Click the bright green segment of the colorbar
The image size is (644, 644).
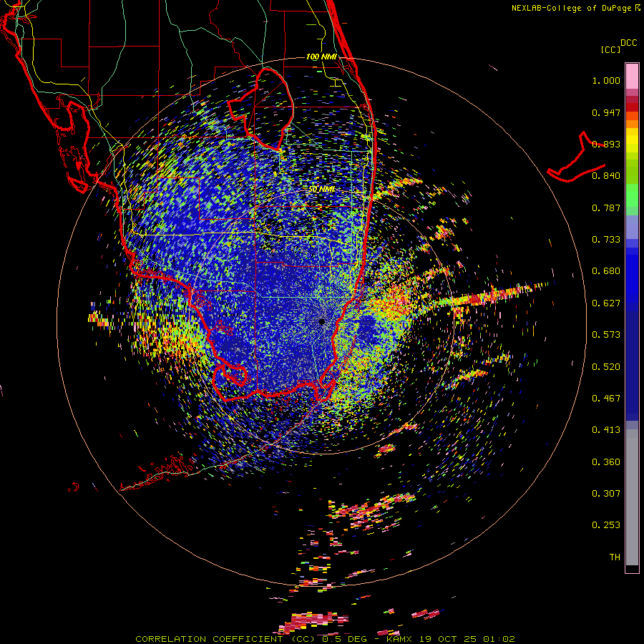[x=632, y=195]
